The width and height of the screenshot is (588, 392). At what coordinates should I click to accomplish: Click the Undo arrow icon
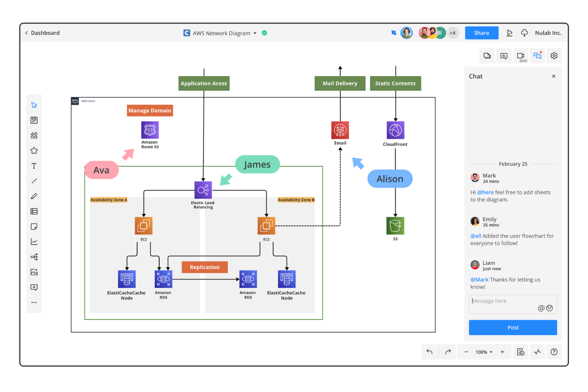(x=429, y=352)
